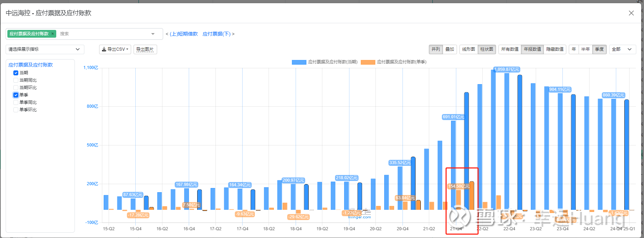
Task: Click the download icon on 导出CSV
Action: pos(104,49)
